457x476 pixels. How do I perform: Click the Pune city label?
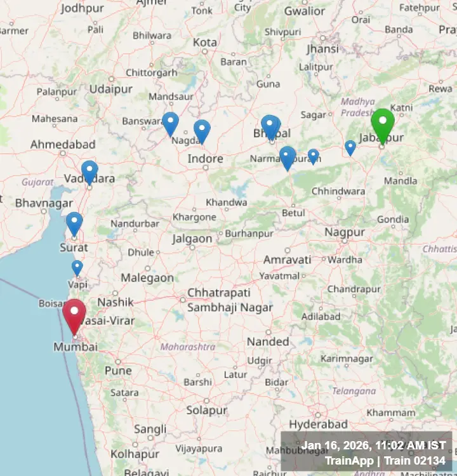pyautogui.click(x=118, y=371)
